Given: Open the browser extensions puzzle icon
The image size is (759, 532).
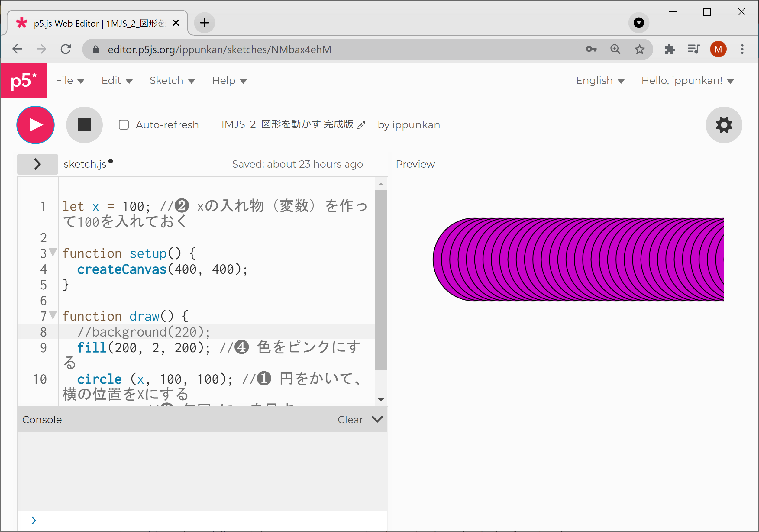Looking at the screenshot, I should [x=670, y=49].
